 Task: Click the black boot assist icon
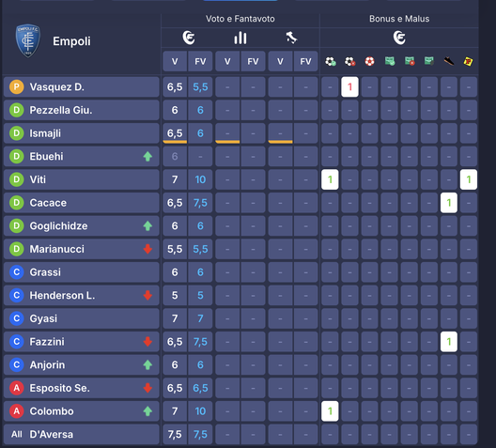point(448,61)
